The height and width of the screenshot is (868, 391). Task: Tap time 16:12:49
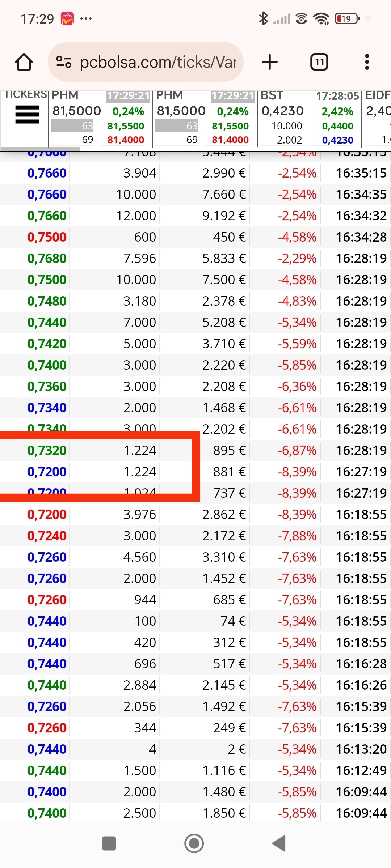point(361,771)
